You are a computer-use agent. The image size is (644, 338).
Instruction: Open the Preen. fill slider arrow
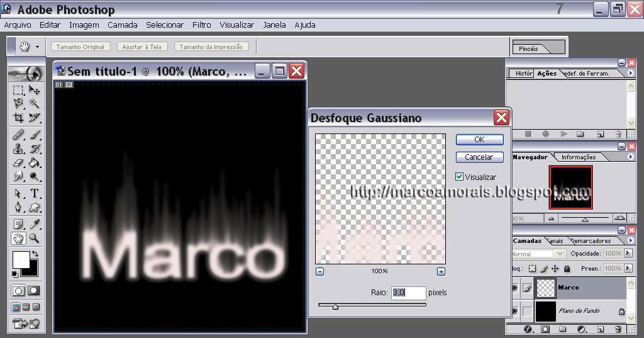click(628, 268)
